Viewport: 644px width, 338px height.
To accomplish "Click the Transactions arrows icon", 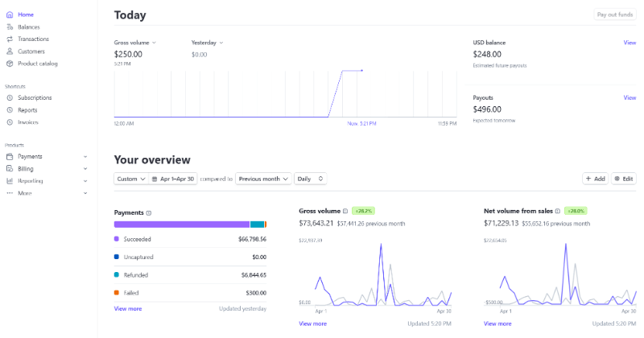I will pyautogui.click(x=10, y=39).
